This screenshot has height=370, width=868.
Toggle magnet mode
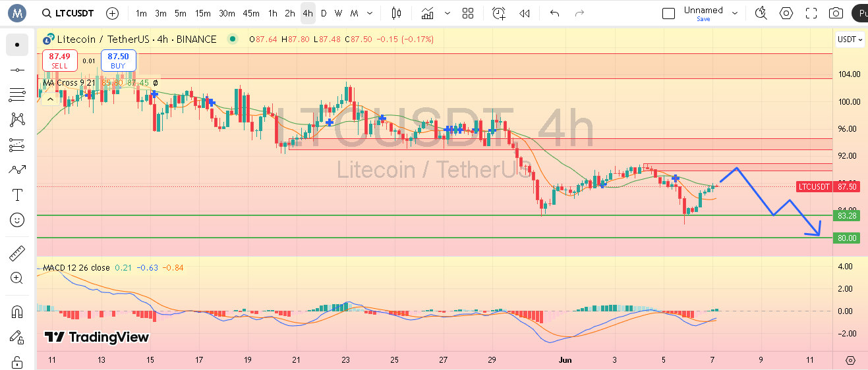point(17,311)
